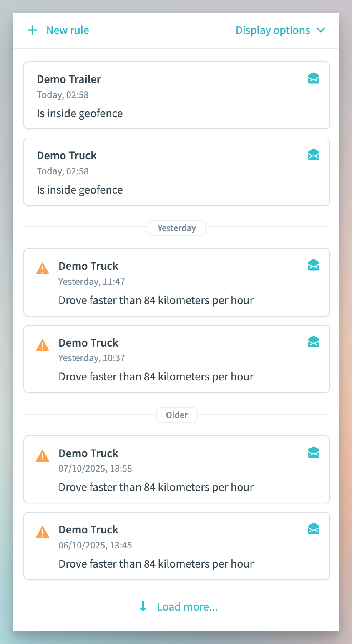
Task: Click envelope icon on Yesterday 11:47 notification
Action: click(314, 265)
